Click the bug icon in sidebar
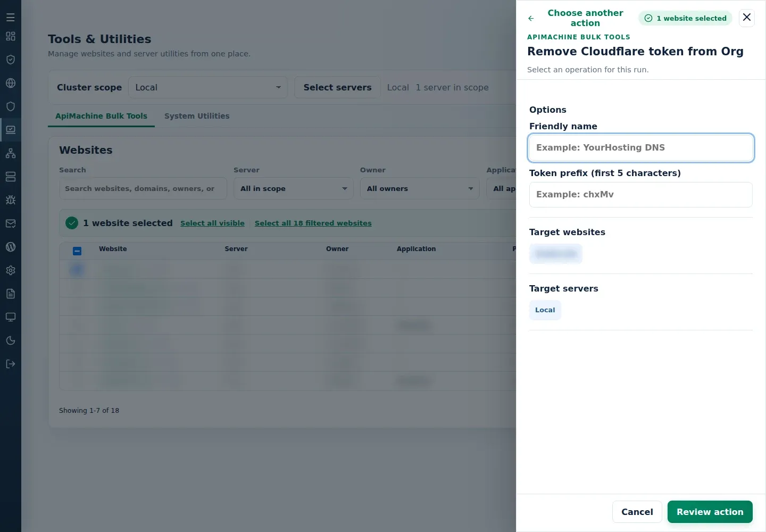This screenshot has height=532, width=766. (x=11, y=200)
